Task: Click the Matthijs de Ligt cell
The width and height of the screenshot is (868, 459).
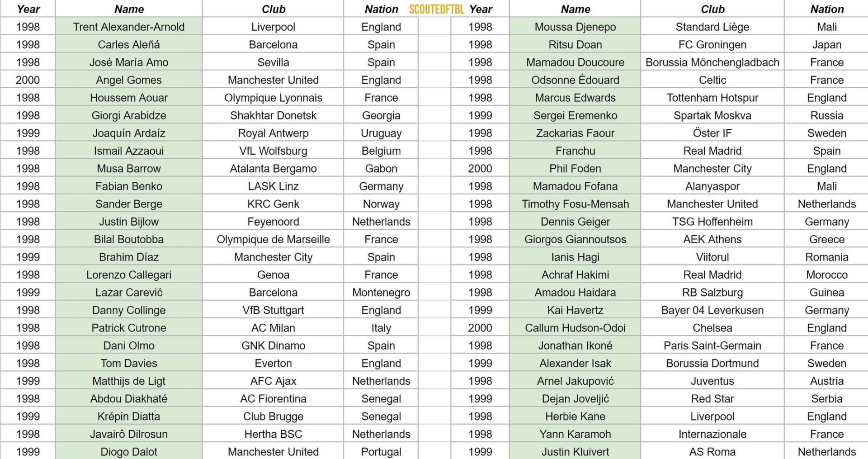Action: coord(129,381)
